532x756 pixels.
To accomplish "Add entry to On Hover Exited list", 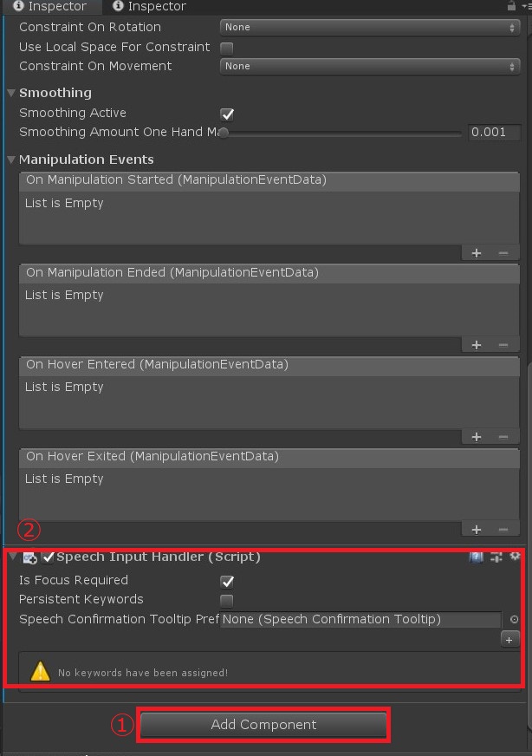I will 476,530.
